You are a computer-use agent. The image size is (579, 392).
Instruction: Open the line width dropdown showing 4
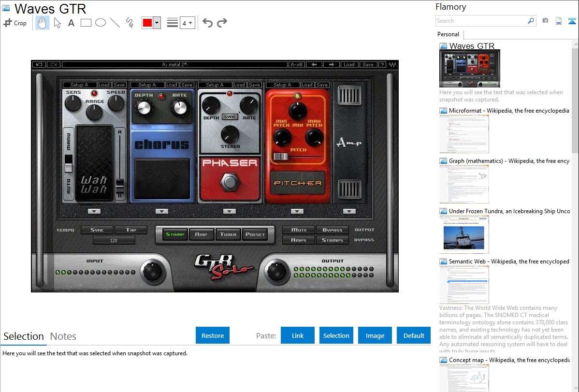(x=187, y=23)
